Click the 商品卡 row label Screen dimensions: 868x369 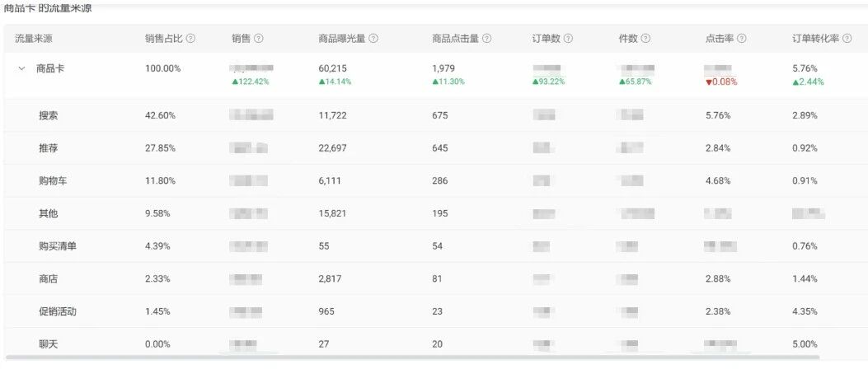click(50, 69)
